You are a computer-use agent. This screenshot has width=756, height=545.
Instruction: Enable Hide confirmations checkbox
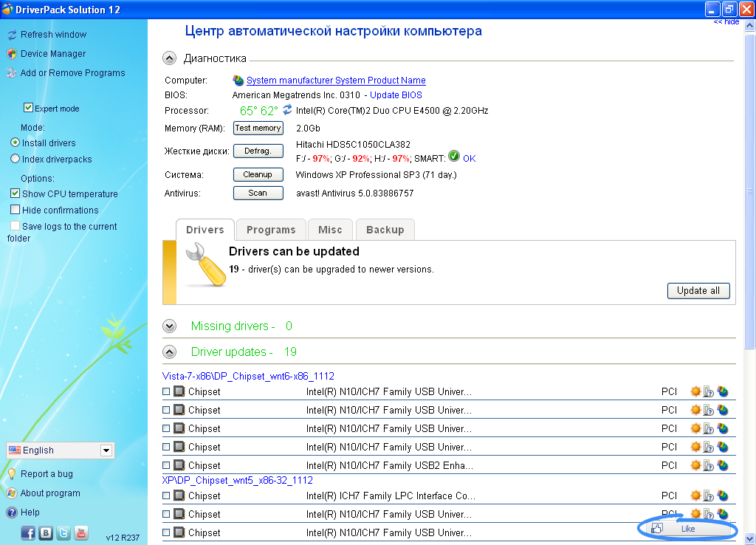coord(15,209)
